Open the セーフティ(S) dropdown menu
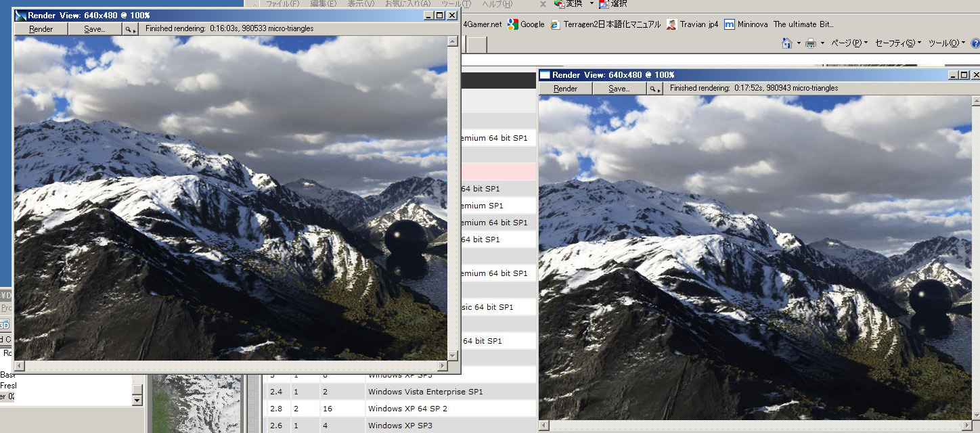 898,43
